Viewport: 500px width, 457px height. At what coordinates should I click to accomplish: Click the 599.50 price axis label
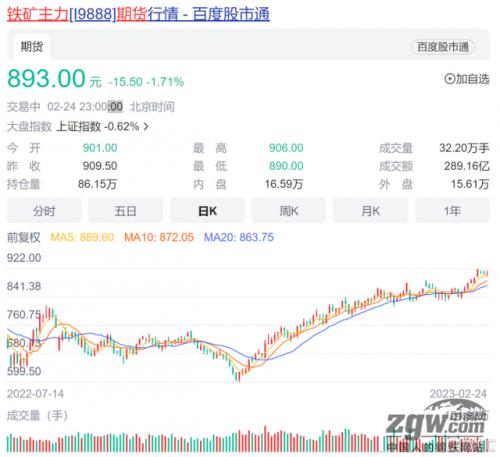pyautogui.click(x=24, y=371)
